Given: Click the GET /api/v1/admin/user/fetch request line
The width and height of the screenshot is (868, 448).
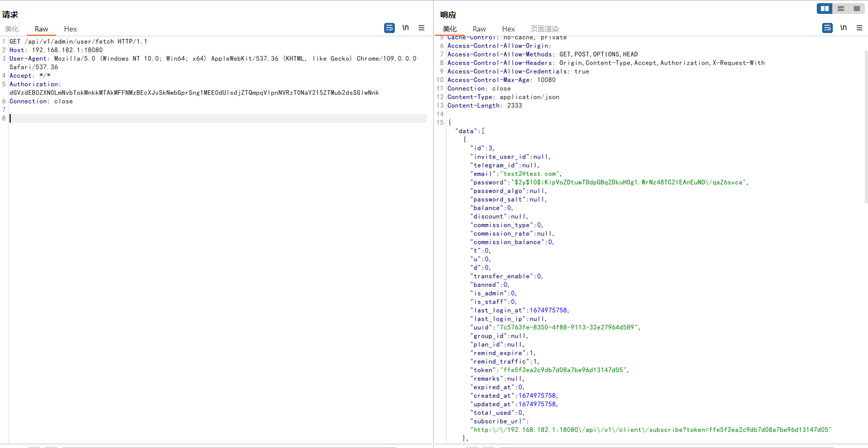Looking at the screenshot, I should click(x=78, y=42).
